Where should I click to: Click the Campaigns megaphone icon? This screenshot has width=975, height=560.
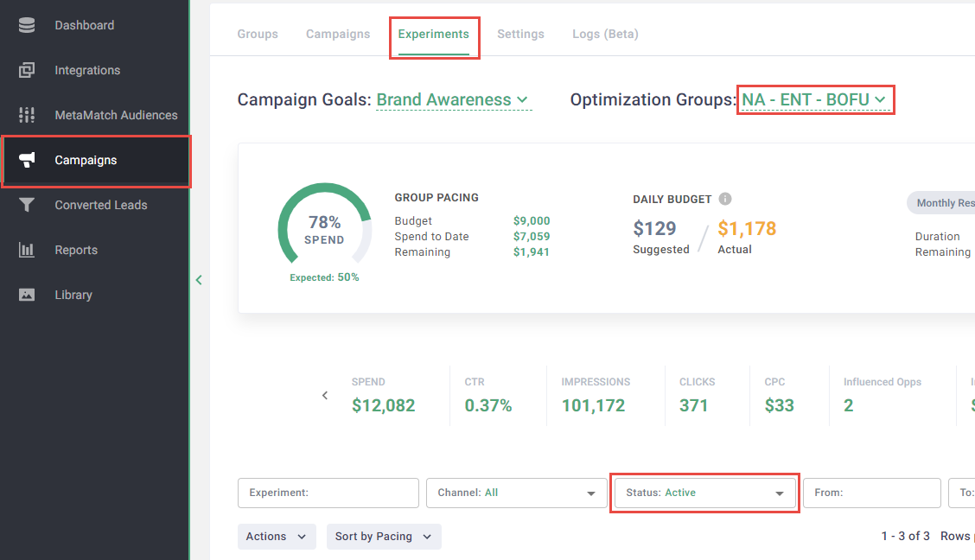[27, 160]
